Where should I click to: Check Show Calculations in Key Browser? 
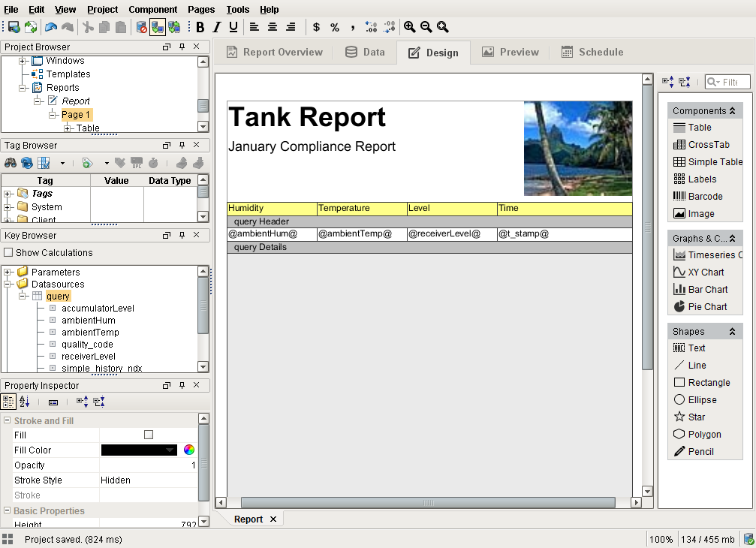point(9,252)
